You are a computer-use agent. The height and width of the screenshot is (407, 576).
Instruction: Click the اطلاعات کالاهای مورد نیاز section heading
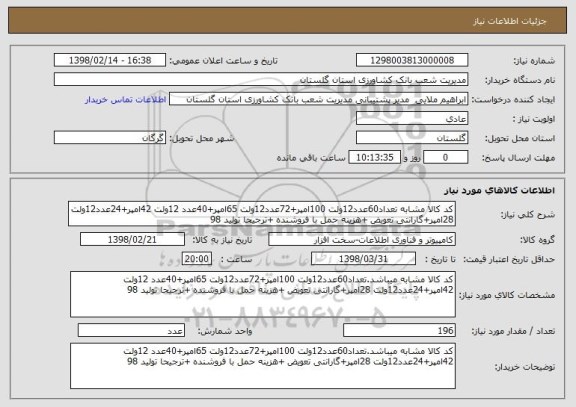coord(499,190)
